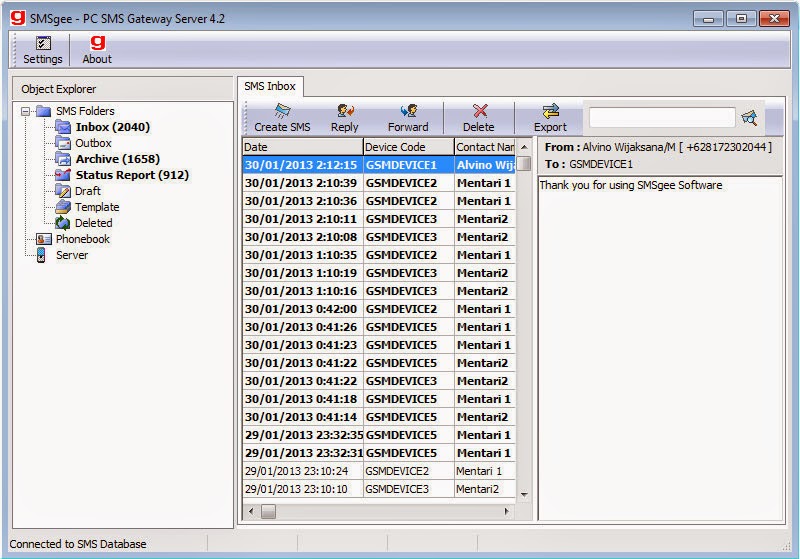Open Status Report (912) folder
The width and height of the screenshot is (800, 559).
point(132,175)
